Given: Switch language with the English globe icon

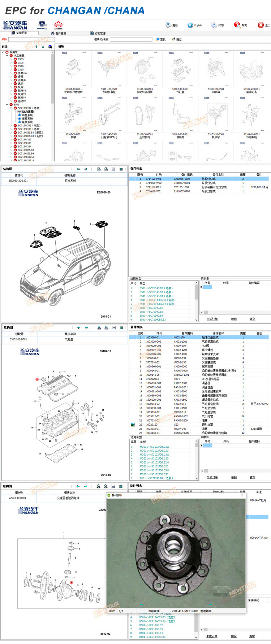Looking at the screenshot, I should [x=190, y=25].
